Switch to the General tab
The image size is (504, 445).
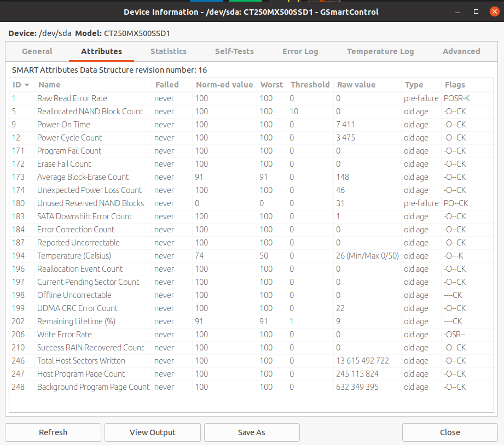point(37,51)
